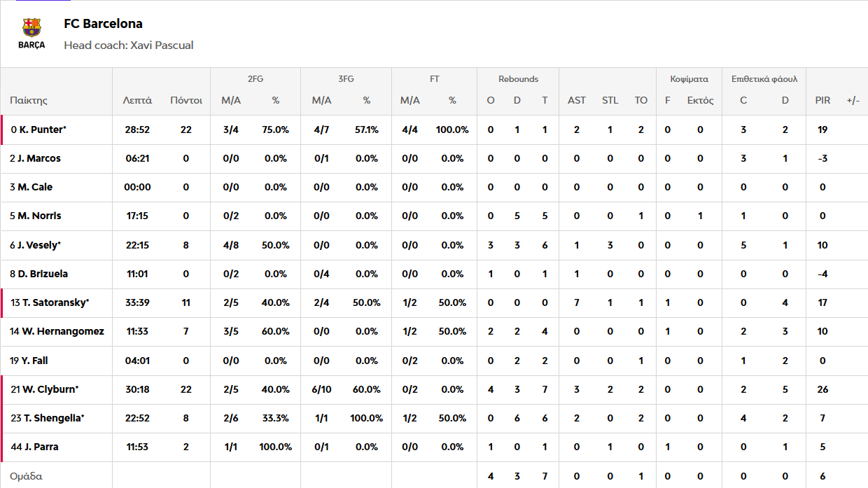Click the Παίκτης column header

coord(29,100)
